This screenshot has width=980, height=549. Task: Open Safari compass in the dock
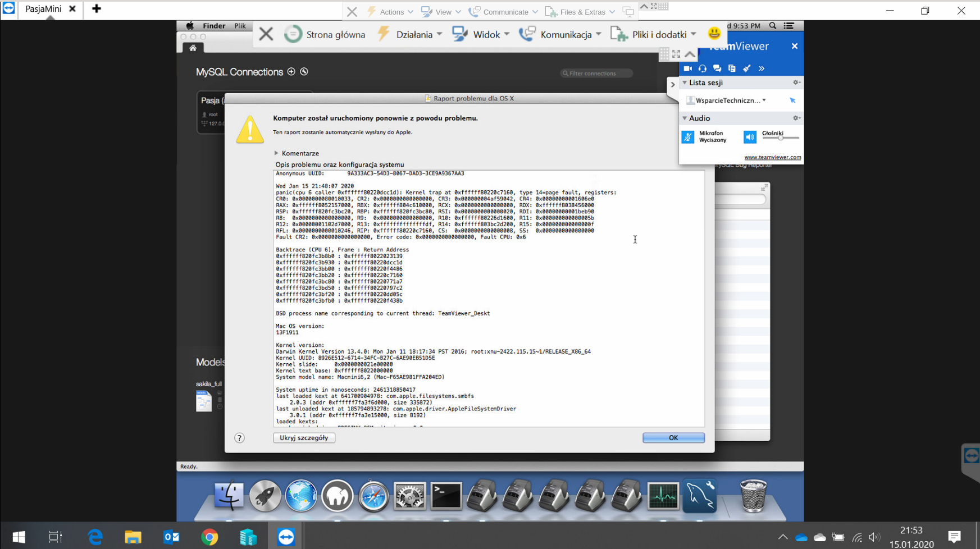(373, 496)
